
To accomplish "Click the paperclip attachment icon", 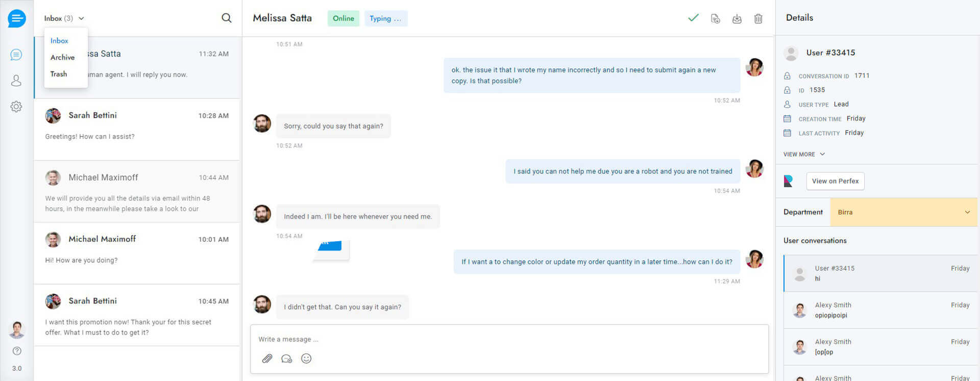I will tap(267, 359).
